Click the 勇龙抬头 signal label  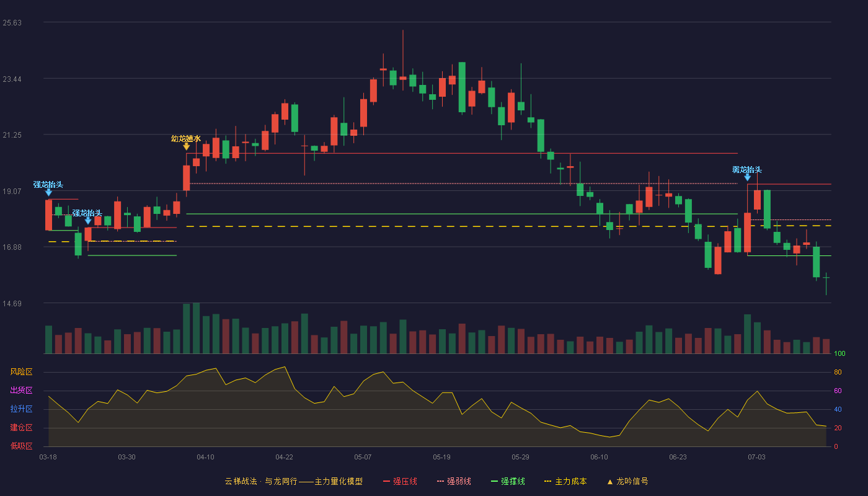click(747, 169)
